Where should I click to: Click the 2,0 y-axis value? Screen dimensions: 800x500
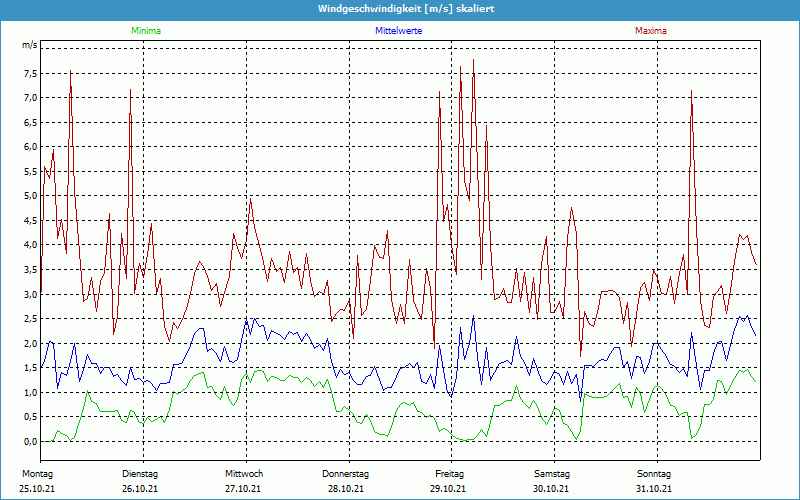(x=31, y=343)
